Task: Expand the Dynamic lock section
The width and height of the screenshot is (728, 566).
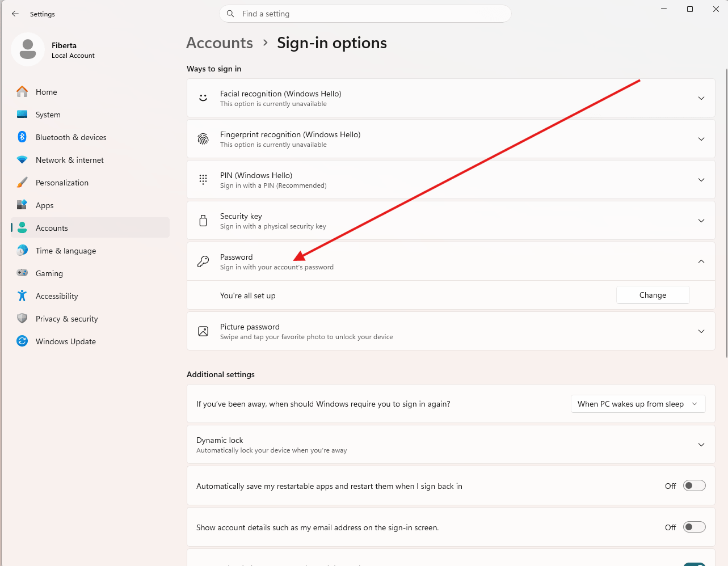Action: 701,445
